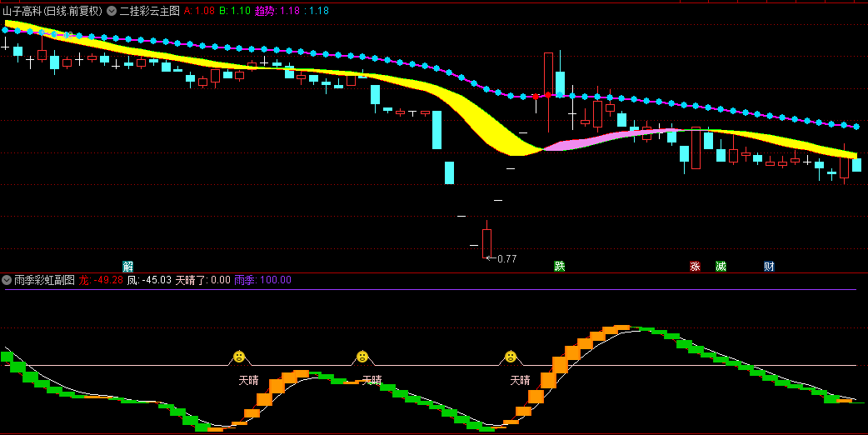The height and width of the screenshot is (435, 868).
Task: Click the blue 财 signal marker
Action: 769,266
